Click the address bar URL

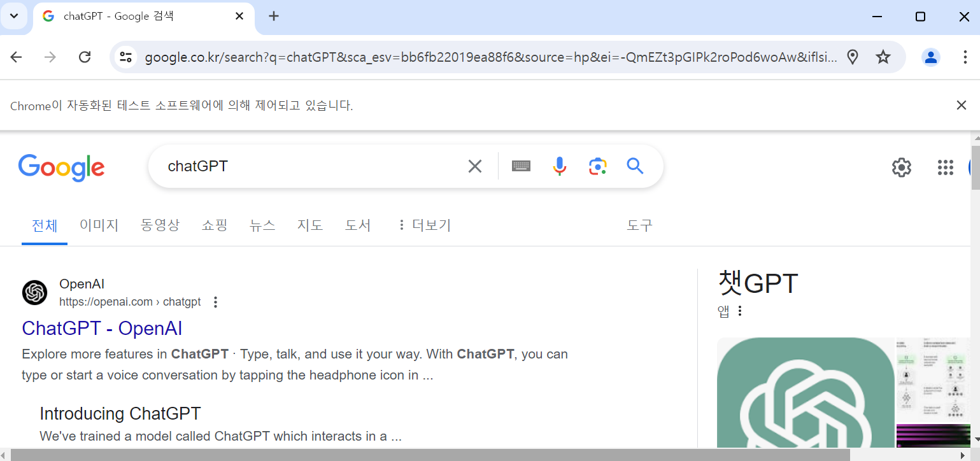pyautogui.click(x=491, y=57)
